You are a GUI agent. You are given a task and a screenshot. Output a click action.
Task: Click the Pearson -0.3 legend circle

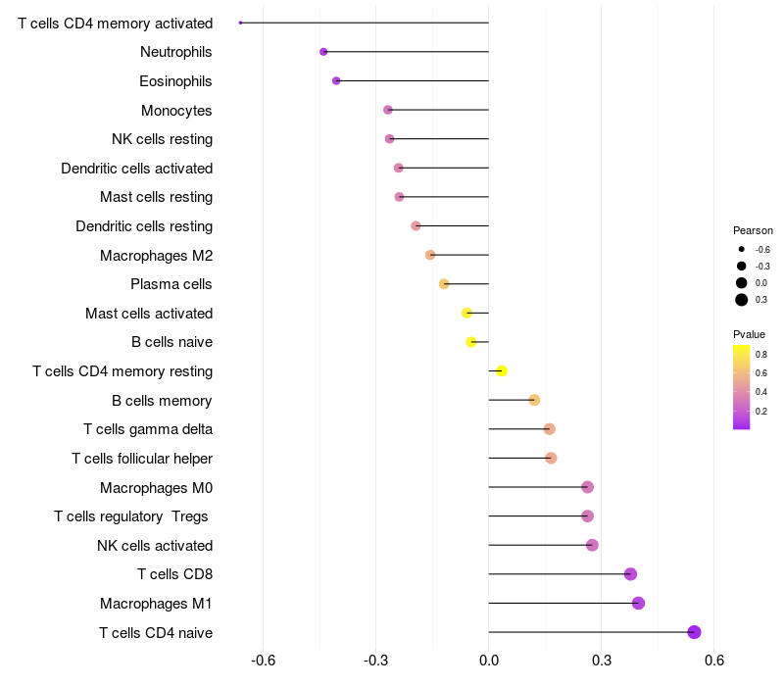(x=742, y=266)
